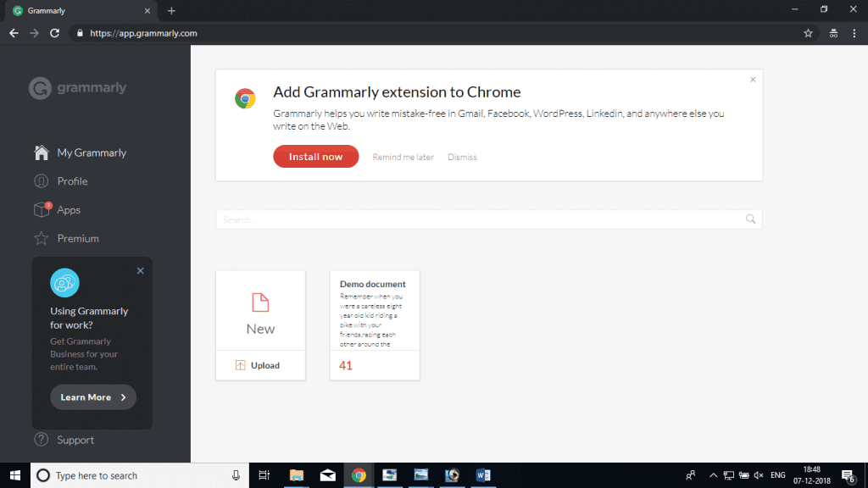This screenshot has height=488, width=868.
Task: Click the document search field
Action: 479,219
